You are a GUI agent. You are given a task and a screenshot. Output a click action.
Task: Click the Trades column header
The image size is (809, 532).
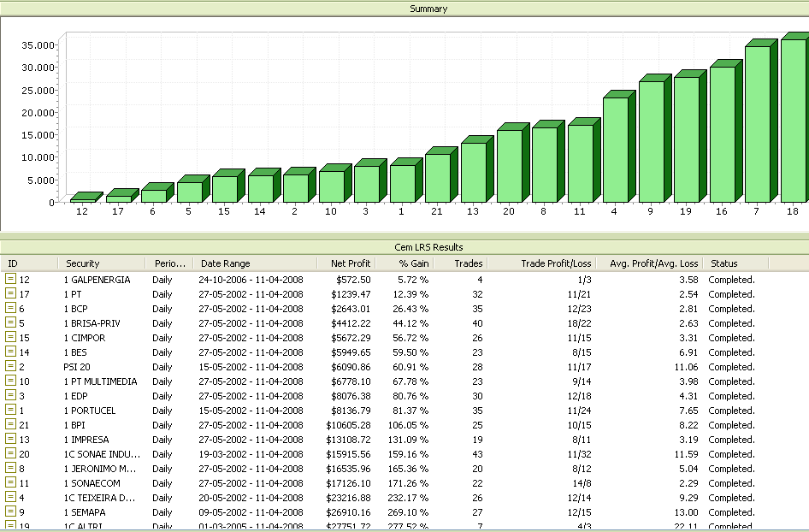coord(461,263)
